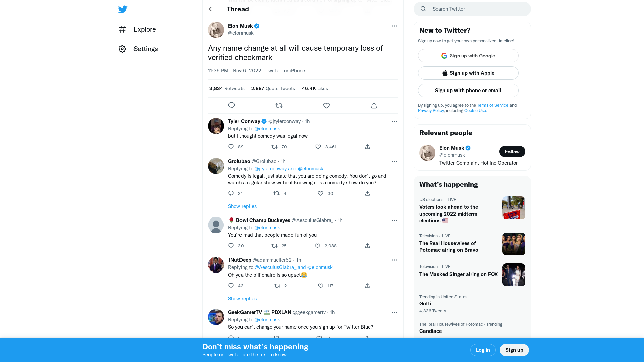Follow Elon Musk from Relevant people

[512, 152]
